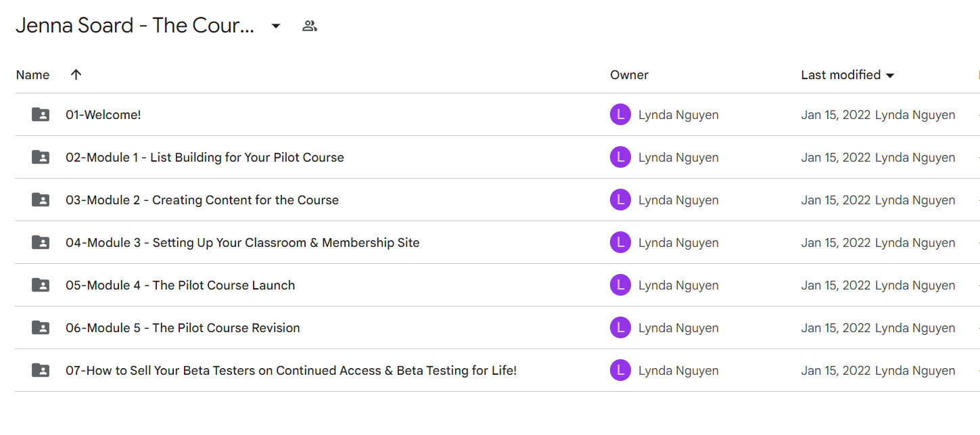The width and height of the screenshot is (980, 435).
Task: Click owner avatar in 06-Module 5 row
Action: (x=620, y=327)
